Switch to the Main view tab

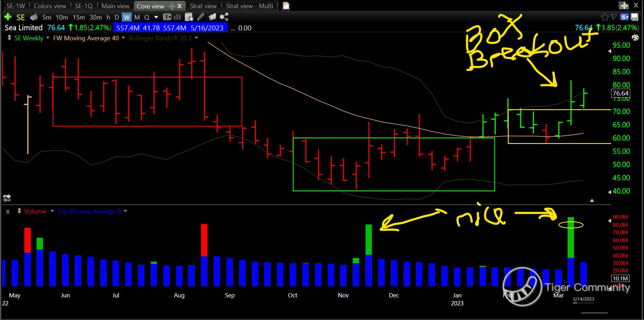coord(115,6)
